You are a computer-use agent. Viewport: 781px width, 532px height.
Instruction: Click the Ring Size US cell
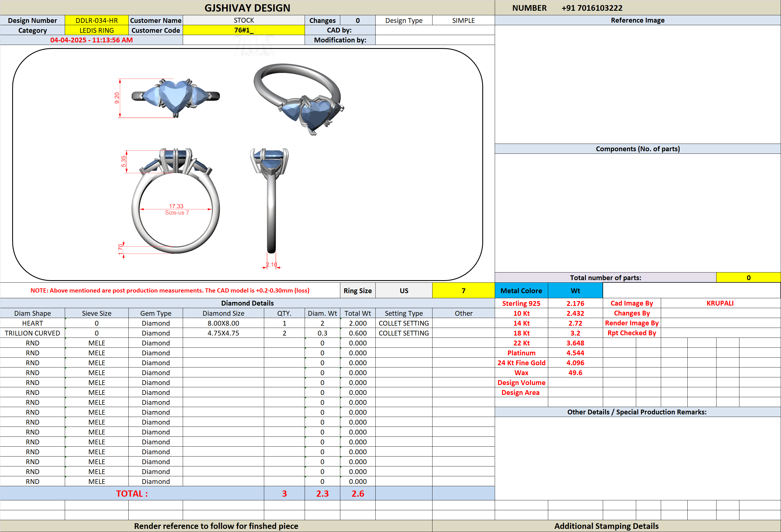404,291
